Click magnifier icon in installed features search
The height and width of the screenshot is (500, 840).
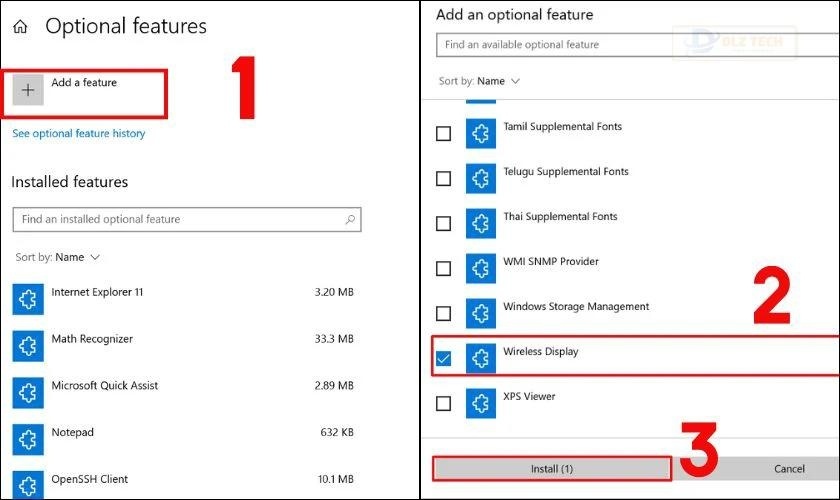350,220
